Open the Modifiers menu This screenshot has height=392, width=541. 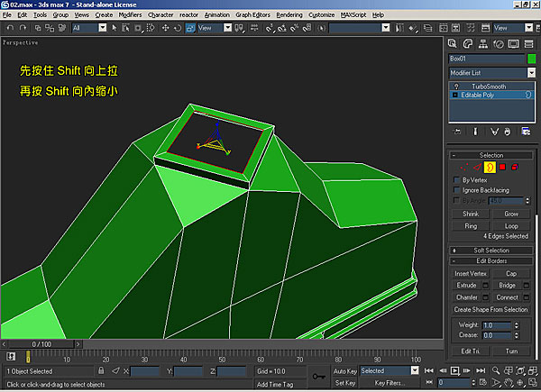[130, 14]
